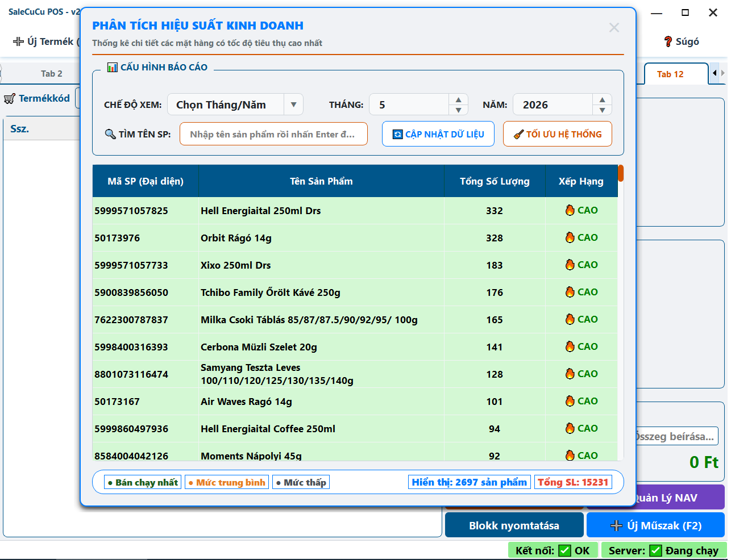Click the fire icon in the Milka Csoki row
Screen dimensions: 731x560
[570, 319]
